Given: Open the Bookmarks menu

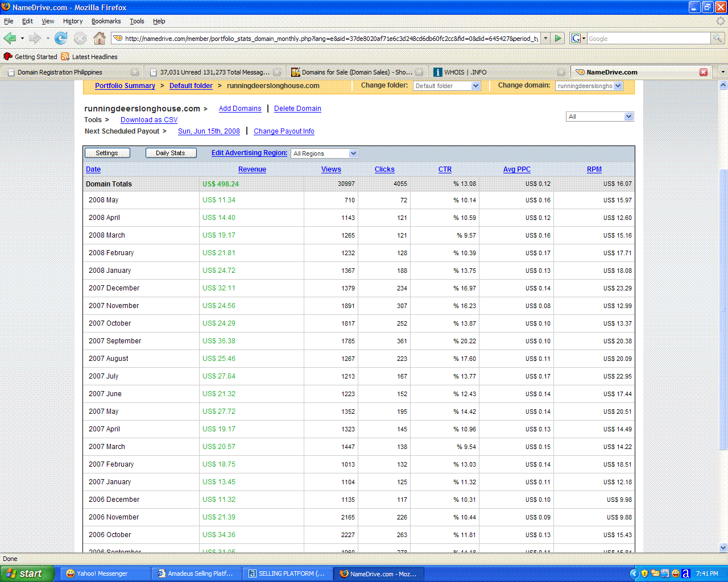Looking at the screenshot, I should point(106,21).
